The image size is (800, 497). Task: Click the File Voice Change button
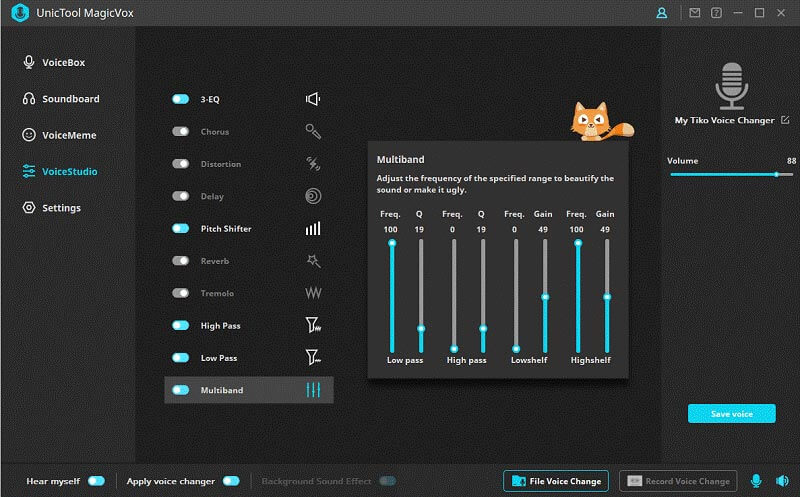coord(556,481)
